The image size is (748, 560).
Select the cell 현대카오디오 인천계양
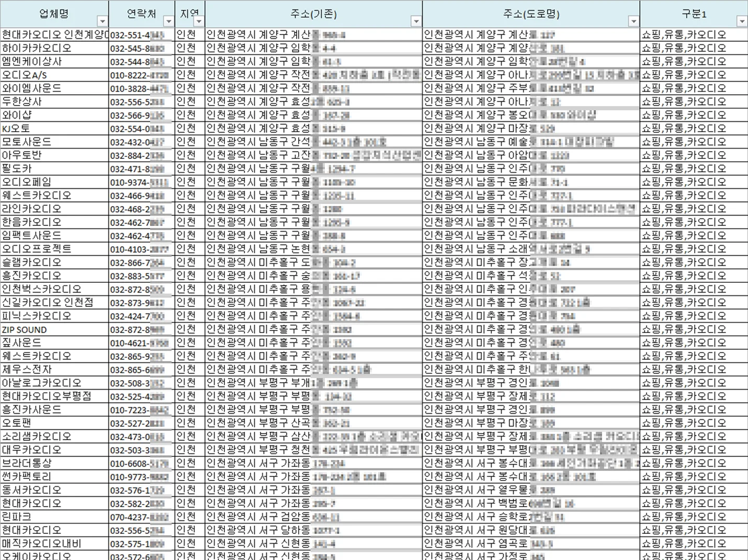point(54,35)
